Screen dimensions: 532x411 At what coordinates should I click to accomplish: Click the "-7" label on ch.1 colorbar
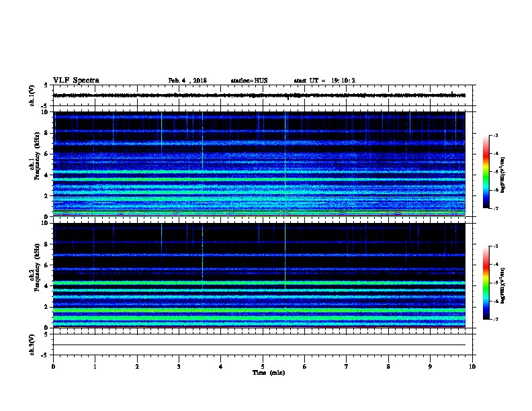click(x=495, y=208)
